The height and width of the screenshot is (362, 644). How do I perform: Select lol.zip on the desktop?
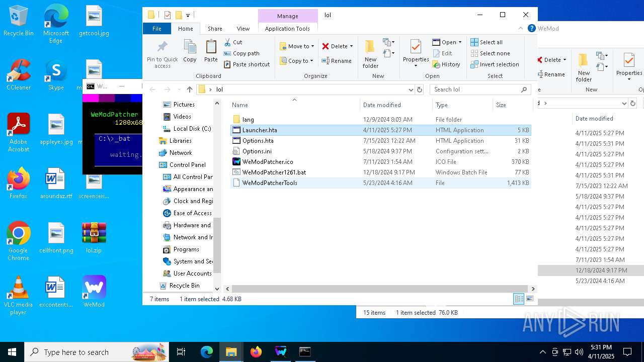(x=94, y=238)
